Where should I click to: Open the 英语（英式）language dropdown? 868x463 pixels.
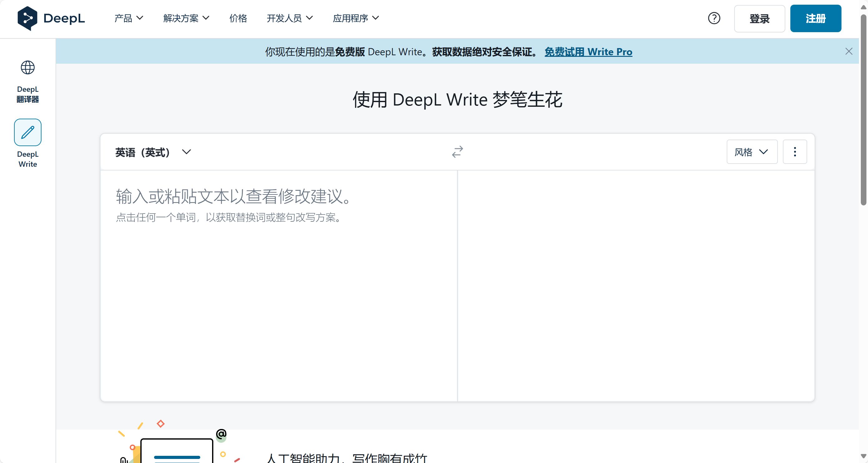point(153,152)
